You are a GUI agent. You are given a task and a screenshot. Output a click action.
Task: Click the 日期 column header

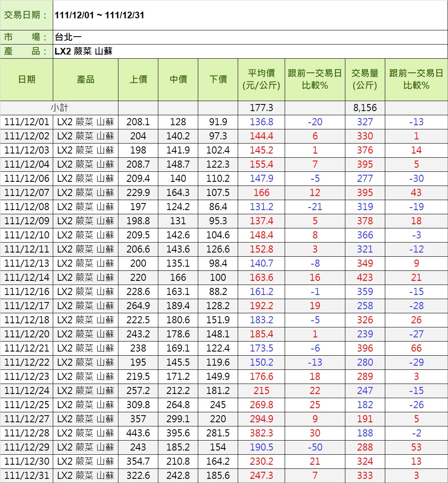pyautogui.click(x=27, y=79)
